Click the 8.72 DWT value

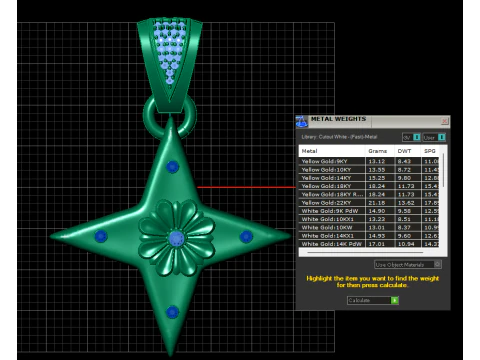pos(404,170)
